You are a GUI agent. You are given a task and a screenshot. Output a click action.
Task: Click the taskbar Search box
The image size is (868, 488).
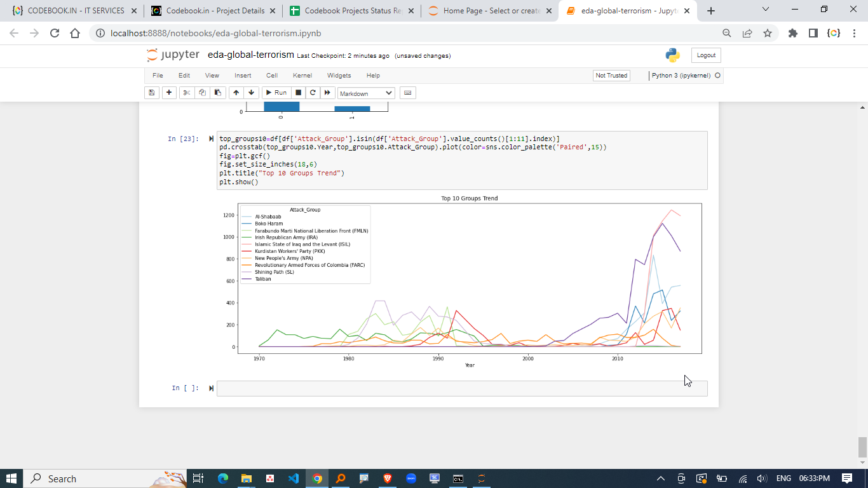pyautogui.click(x=105, y=478)
